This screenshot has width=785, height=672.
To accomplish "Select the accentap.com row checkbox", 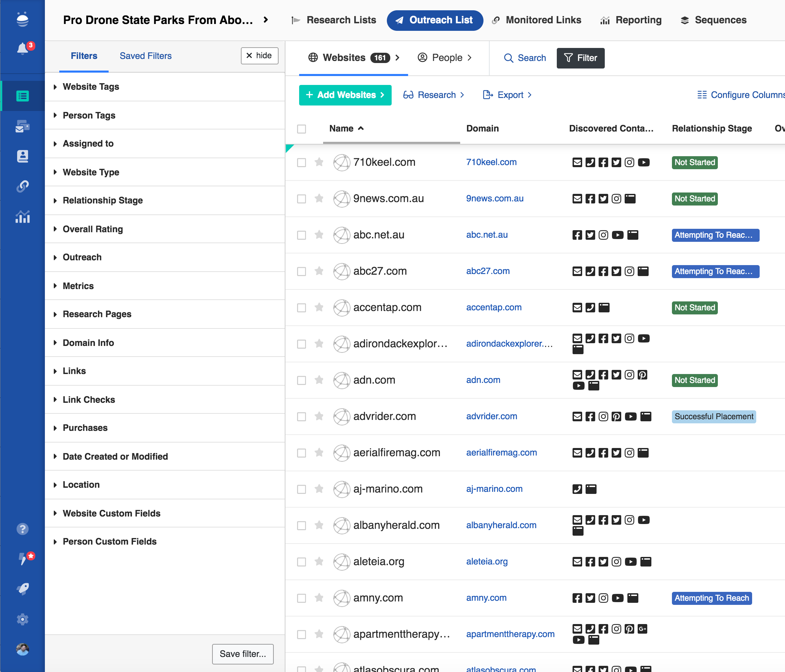I will [x=302, y=308].
